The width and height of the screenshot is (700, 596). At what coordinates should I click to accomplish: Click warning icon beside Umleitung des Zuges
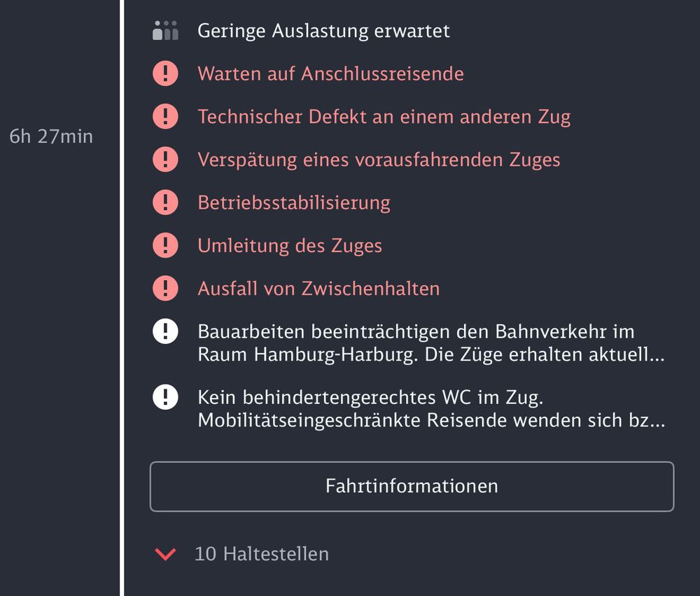tap(165, 245)
